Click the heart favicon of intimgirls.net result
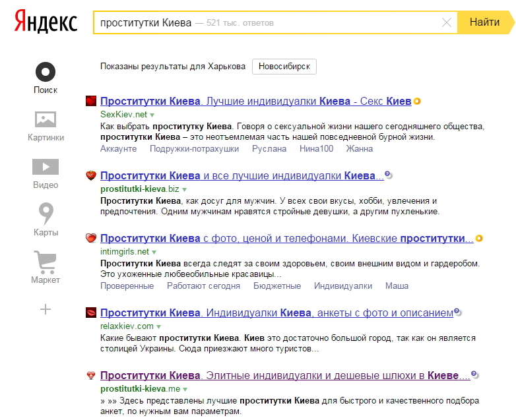 pos(91,238)
